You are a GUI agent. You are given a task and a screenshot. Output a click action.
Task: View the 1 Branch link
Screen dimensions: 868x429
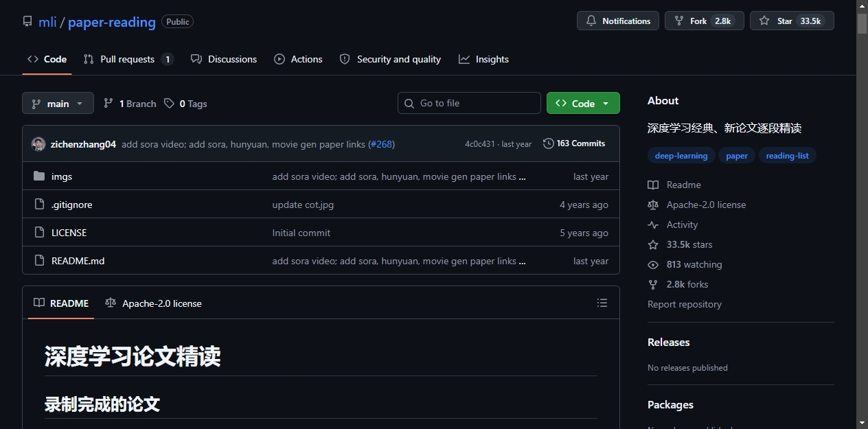pos(130,104)
